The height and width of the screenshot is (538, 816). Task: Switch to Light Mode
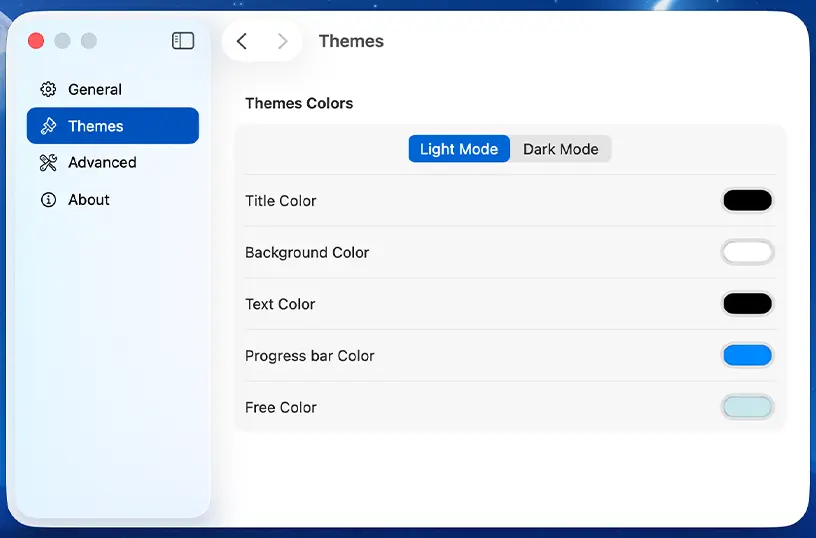[459, 149]
